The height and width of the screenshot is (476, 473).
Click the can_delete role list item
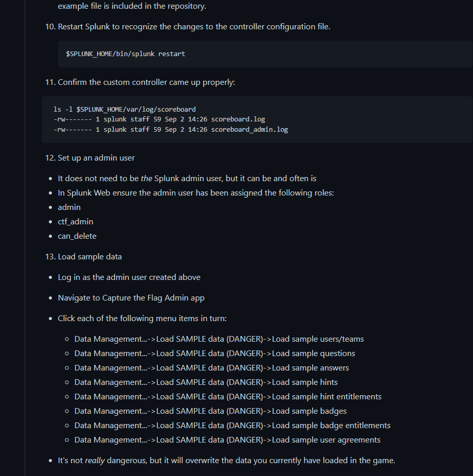coord(77,236)
